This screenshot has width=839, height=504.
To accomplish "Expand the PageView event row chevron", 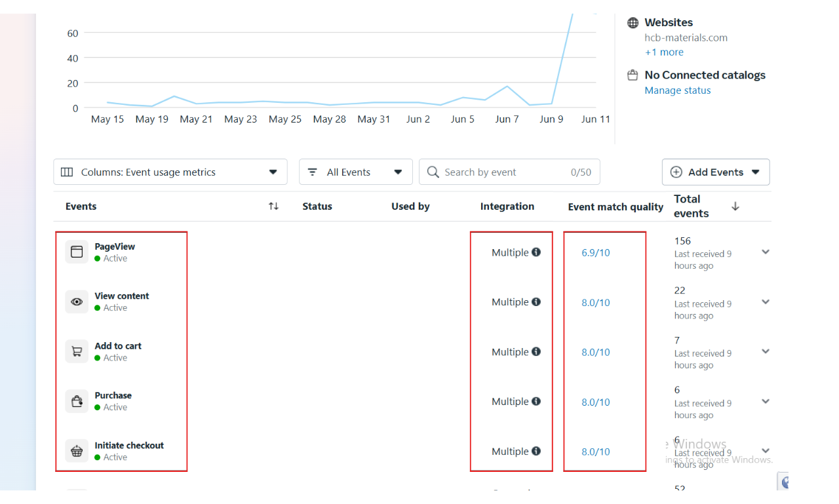I will point(765,252).
